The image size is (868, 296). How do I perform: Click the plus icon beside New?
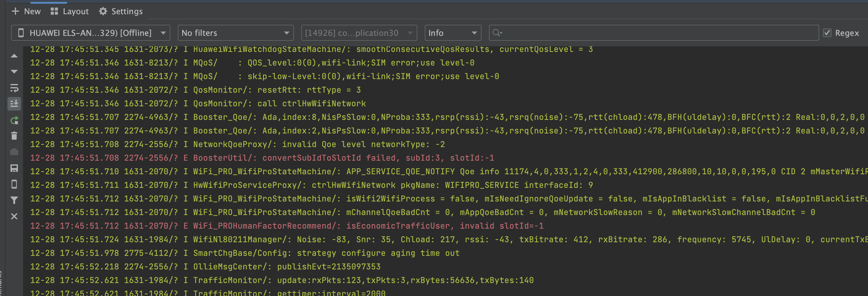coord(15,11)
